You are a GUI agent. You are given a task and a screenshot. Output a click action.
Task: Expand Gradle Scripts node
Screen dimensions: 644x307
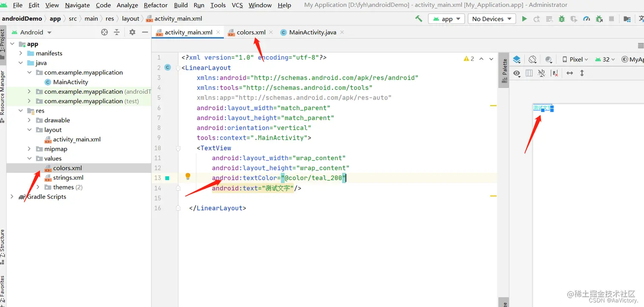tap(12, 197)
